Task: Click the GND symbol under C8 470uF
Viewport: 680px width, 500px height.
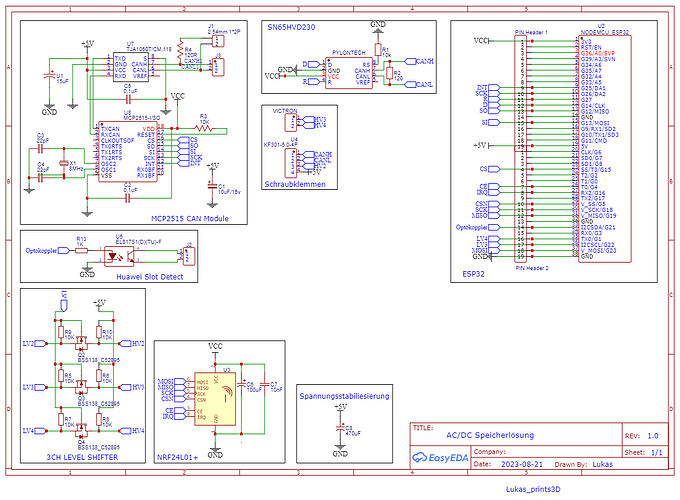Action: pos(340,448)
